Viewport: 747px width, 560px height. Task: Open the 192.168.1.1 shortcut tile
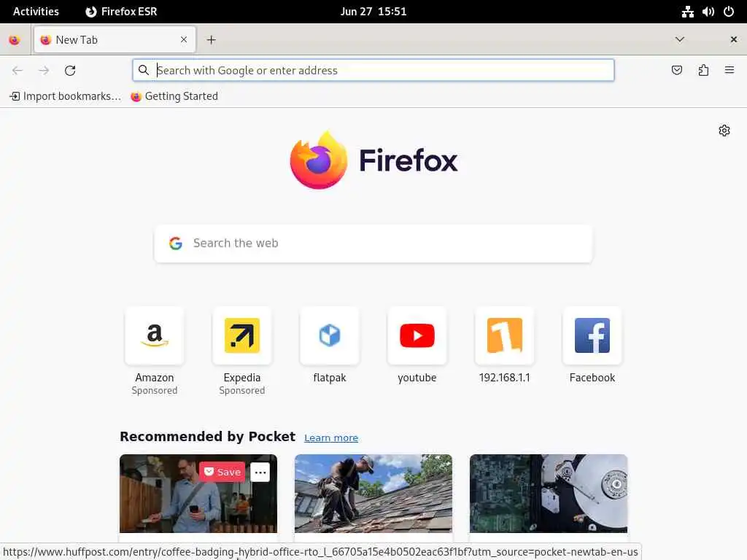[505, 335]
